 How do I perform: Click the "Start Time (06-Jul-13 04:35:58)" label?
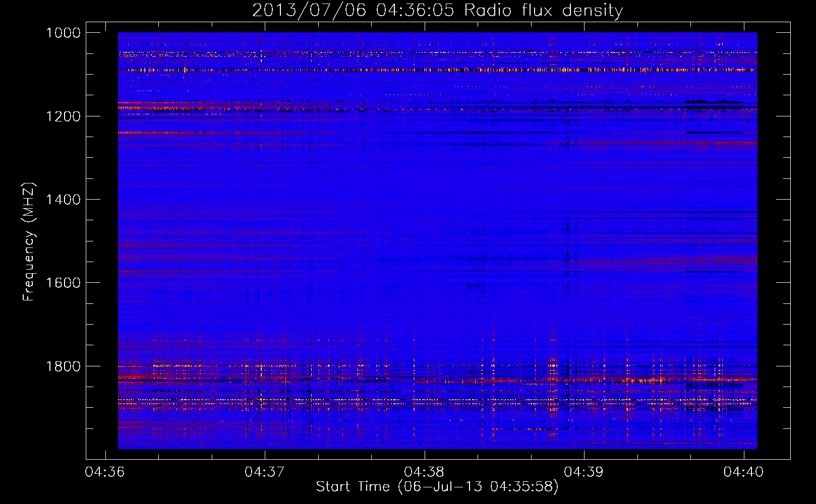(437, 487)
